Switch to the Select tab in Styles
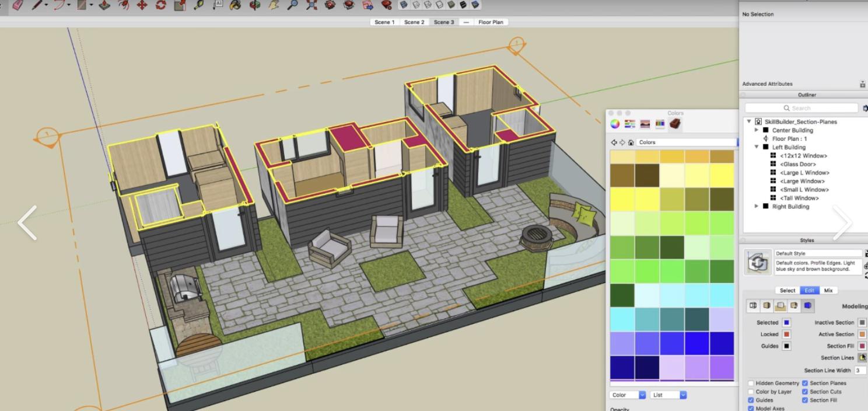The height and width of the screenshot is (411, 868). coord(787,290)
